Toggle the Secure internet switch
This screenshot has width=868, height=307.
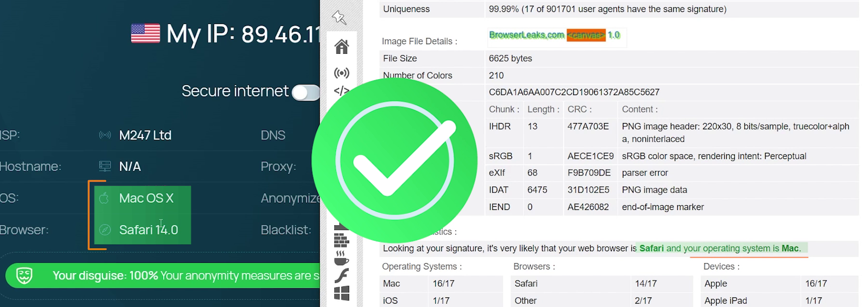click(x=306, y=92)
